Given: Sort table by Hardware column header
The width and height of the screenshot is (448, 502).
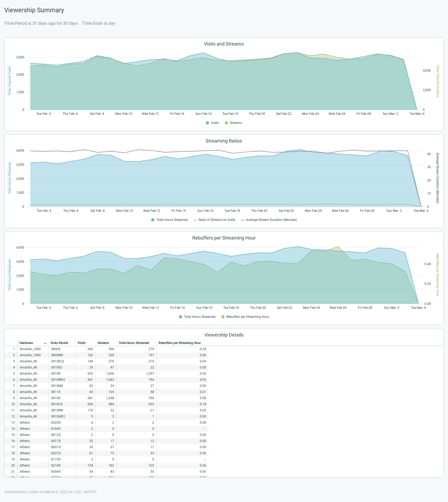Looking at the screenshot, I should (x=26, y=343).
